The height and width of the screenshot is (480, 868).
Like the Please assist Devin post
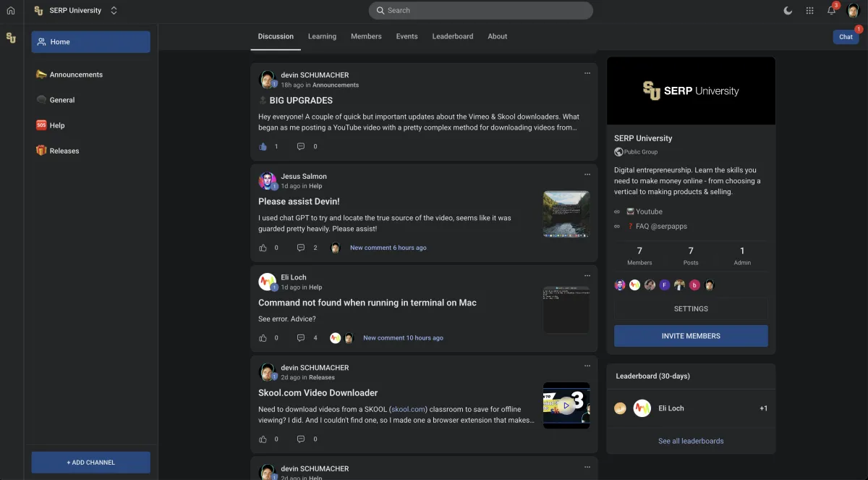pyautogui.click(x=263, y=248)
